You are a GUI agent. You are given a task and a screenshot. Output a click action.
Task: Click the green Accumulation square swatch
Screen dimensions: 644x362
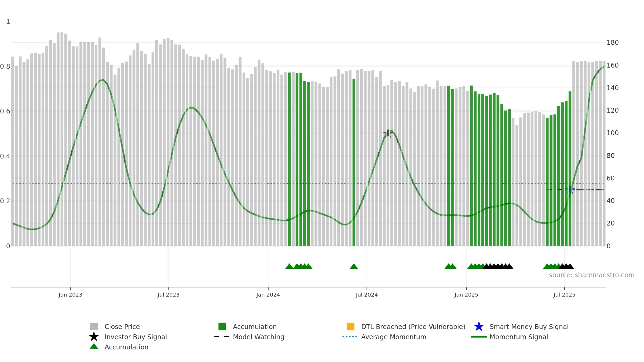pos(222,327)
